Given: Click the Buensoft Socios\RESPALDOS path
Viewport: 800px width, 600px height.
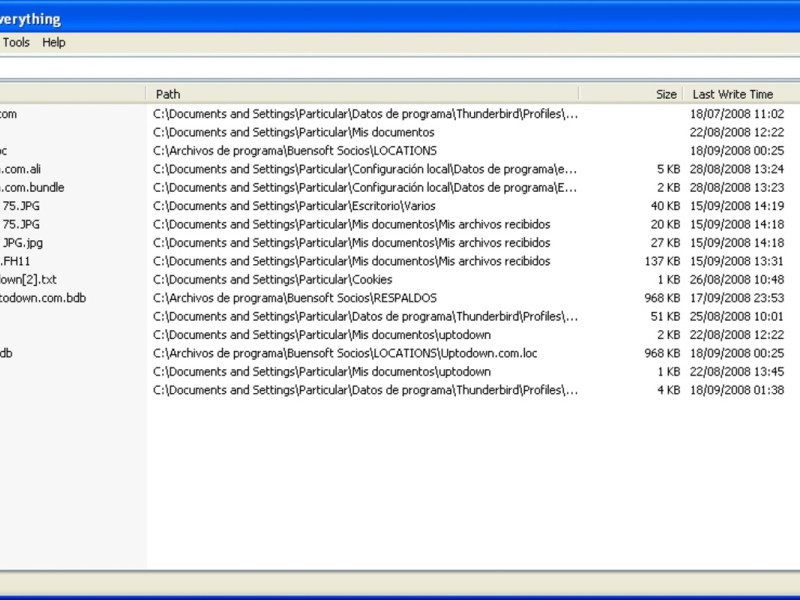Looking at the screenshot, I should [295, 298].
